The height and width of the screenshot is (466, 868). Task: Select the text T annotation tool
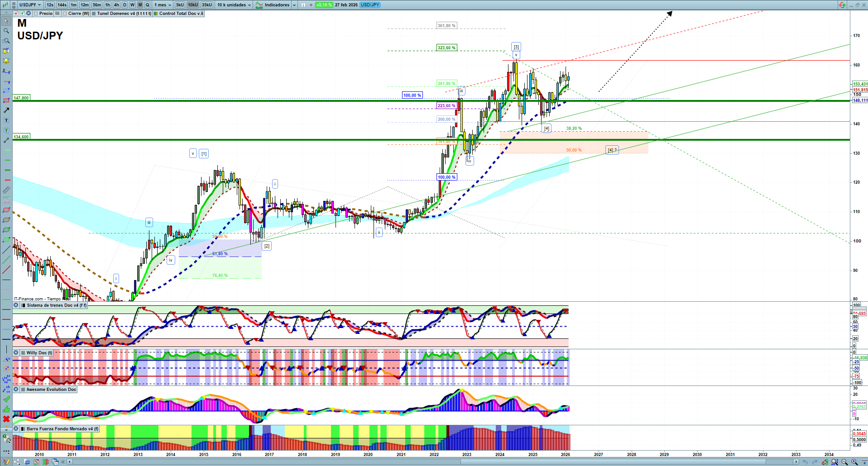tap(6, 120)
